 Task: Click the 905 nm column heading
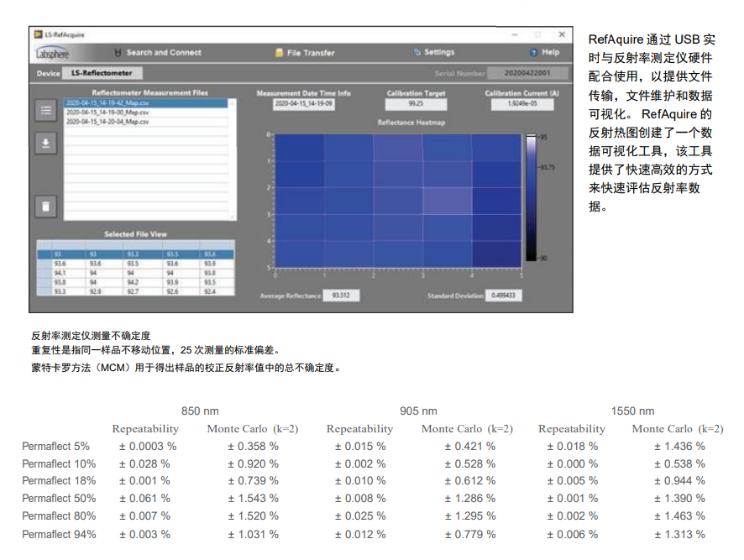pyautogui.click(x=418, y=411)
